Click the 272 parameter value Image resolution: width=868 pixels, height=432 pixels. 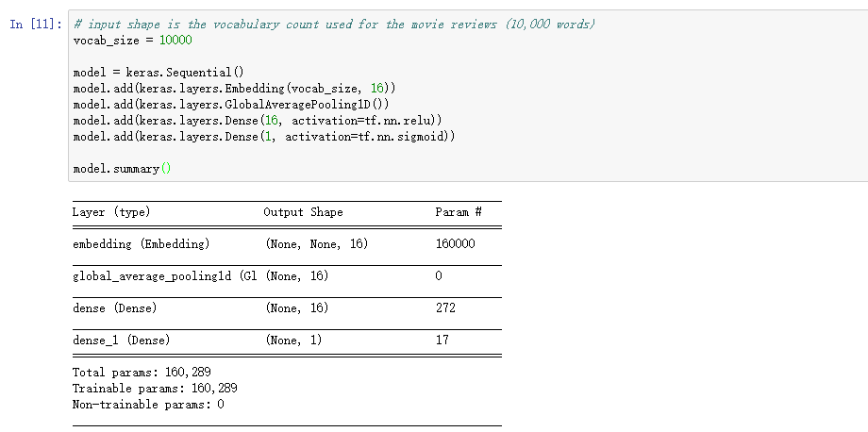coord(445,308)
